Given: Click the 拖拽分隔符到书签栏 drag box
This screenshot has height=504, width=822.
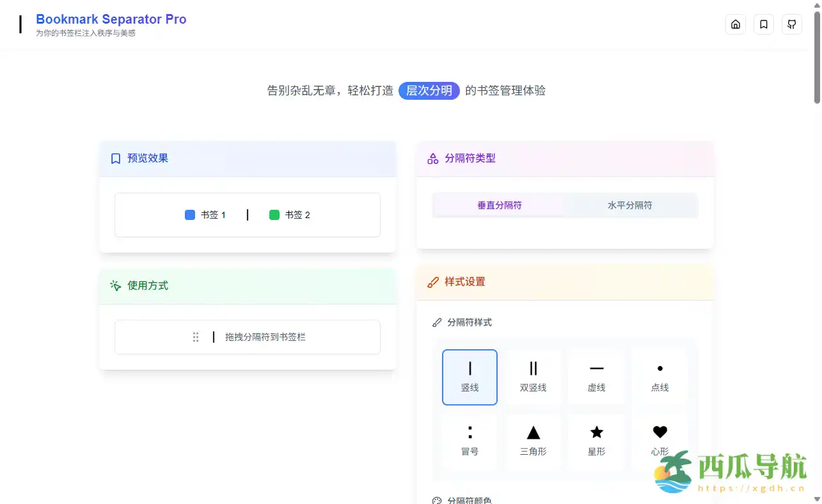Looking at the screenshot, I should click(248, 337).
